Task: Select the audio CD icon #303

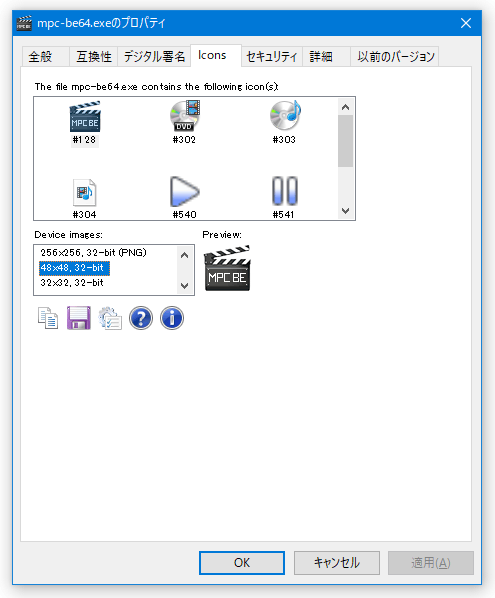Action: coord(285,116)
